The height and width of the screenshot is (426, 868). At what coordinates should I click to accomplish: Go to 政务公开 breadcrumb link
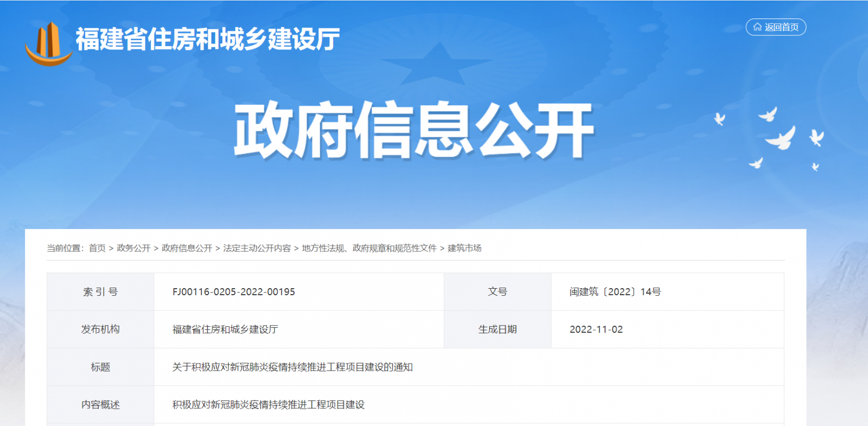(x=133, y=248)
